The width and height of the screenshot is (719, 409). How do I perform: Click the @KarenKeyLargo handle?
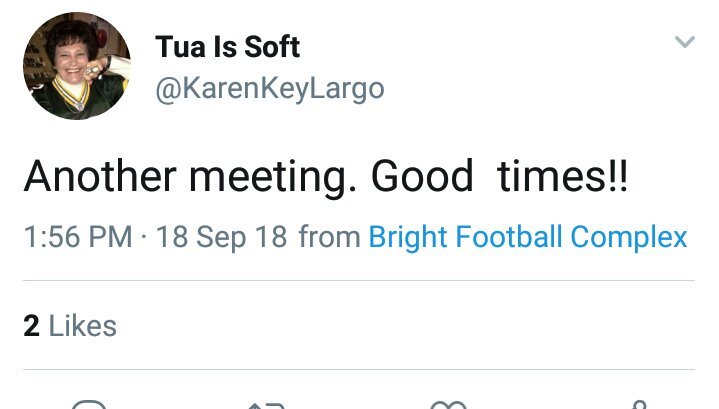click(x=269, y=88)
